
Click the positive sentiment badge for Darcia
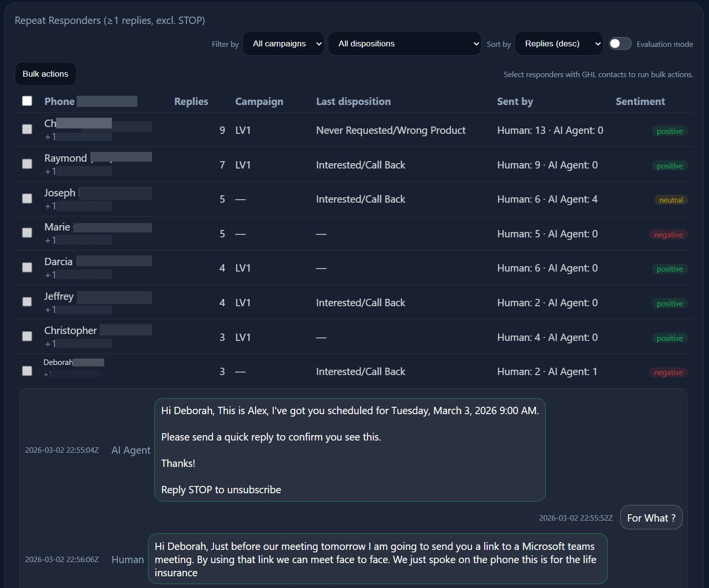[669, 269]
